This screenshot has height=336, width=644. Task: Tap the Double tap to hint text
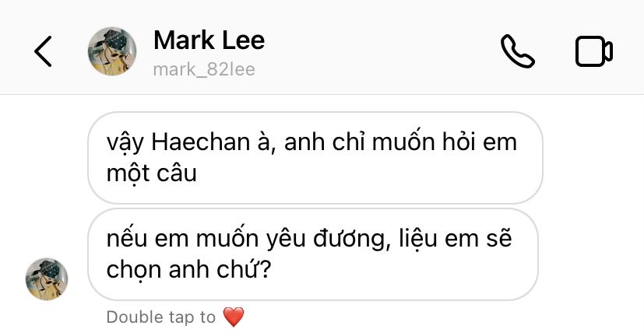(x=160, y=317)
